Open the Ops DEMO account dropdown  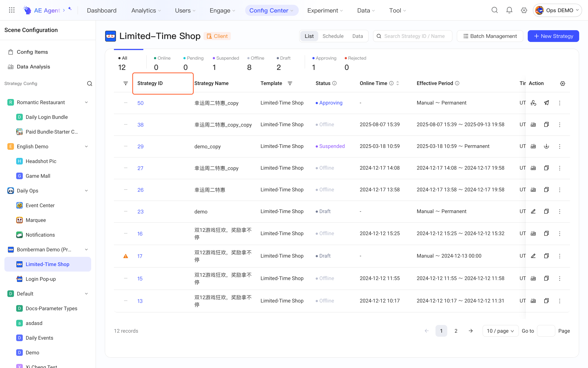click(x=557, y=10)
